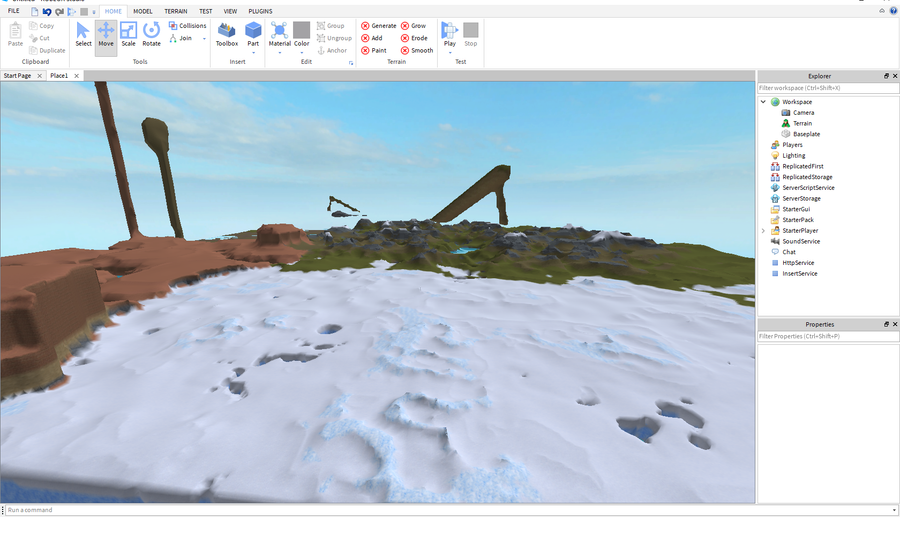The height and width of the screenshot is (533, 900).
Task: Insert a new Part
Action: 253,34
